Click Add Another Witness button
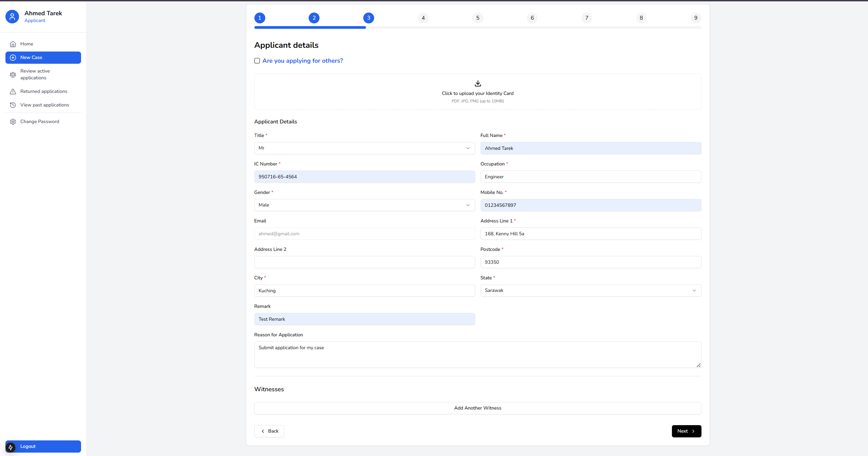 [x=478, y=408]
